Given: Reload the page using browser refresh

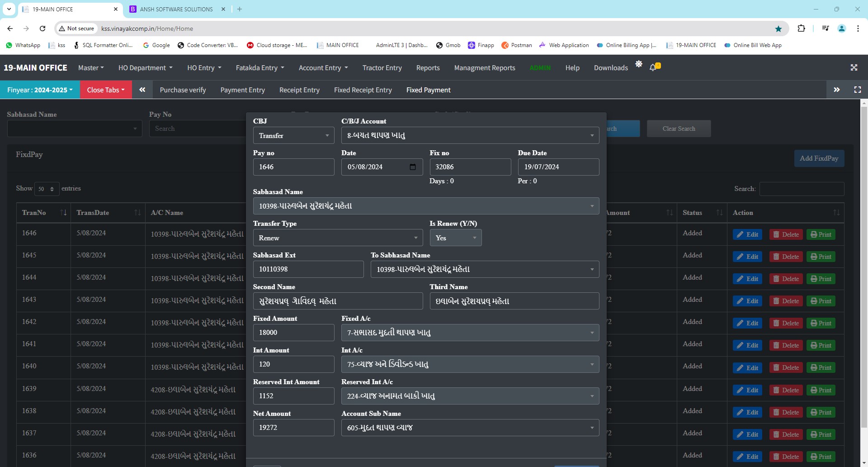Looking at the screenshot, I should point(42,29).
